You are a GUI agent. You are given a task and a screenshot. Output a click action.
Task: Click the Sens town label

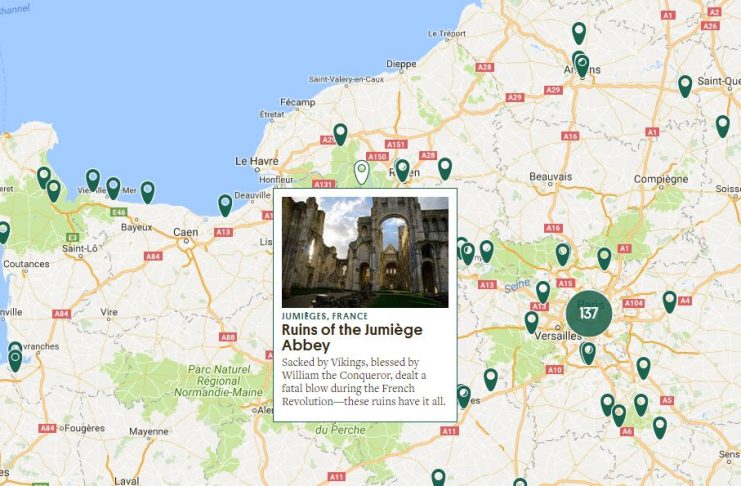pyautogui.click(x=729, y=454)
